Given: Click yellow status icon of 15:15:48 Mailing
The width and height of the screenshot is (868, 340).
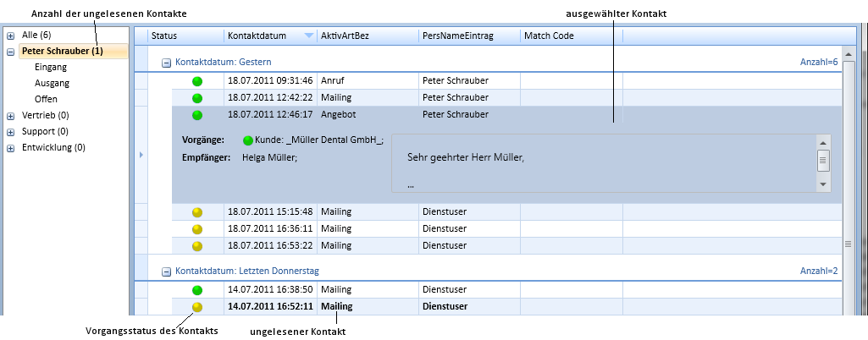Looking at the screenshot, I should (x=197, y=212).
